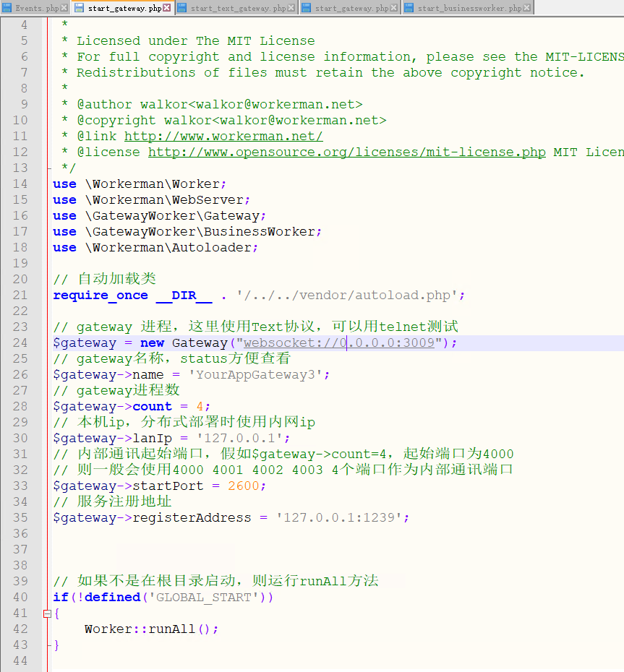Click 'use \Workerman\Autoloader;' line
624x672 pixels.
pyautogui.click(x=155, y=248)
